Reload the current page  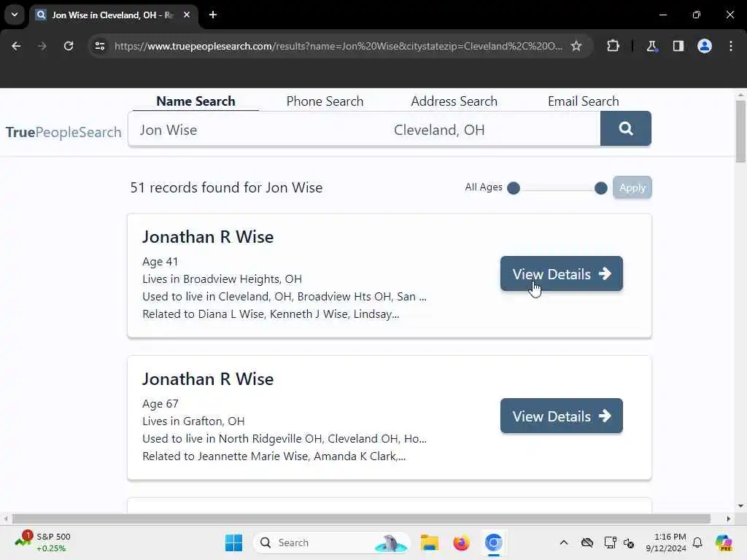[x=69, y=46]
